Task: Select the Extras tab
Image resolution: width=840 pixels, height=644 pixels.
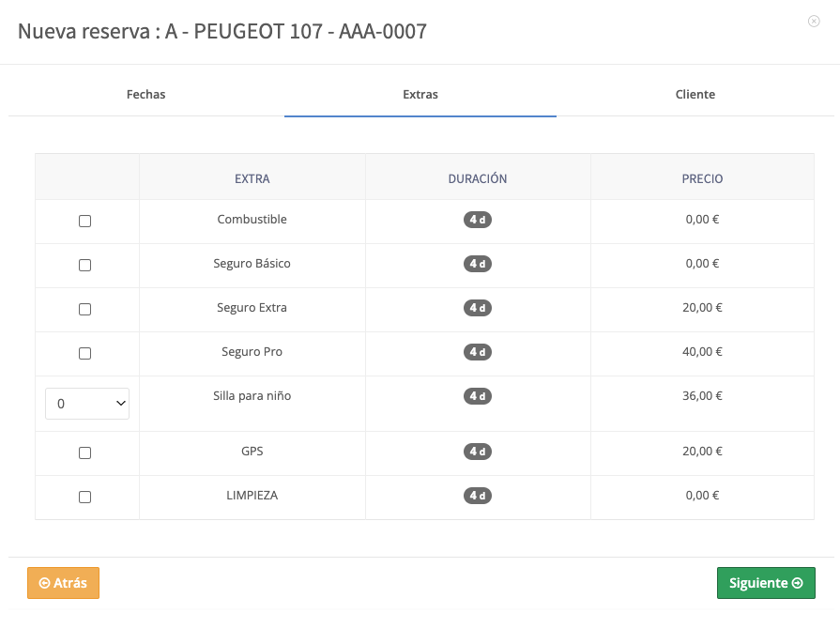Action: pyautogui.click(x=420, y=94)
